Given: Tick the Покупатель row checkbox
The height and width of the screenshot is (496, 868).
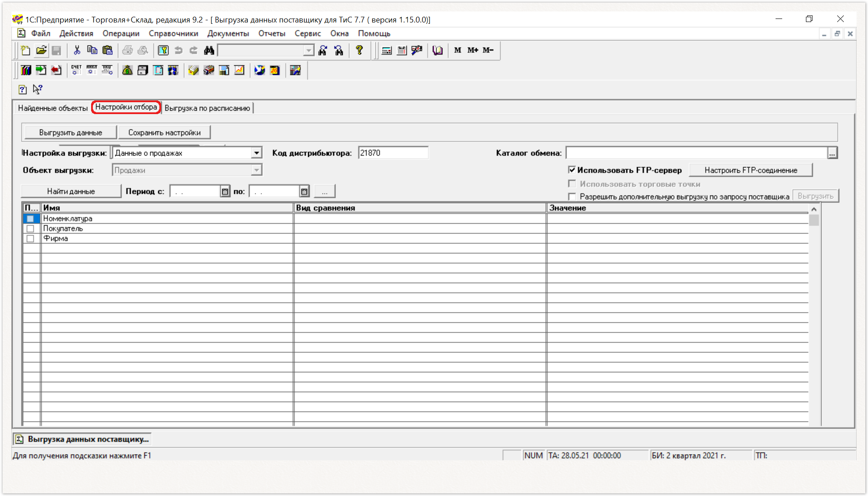Looking at the screenshot, I should tap(30, 229).
